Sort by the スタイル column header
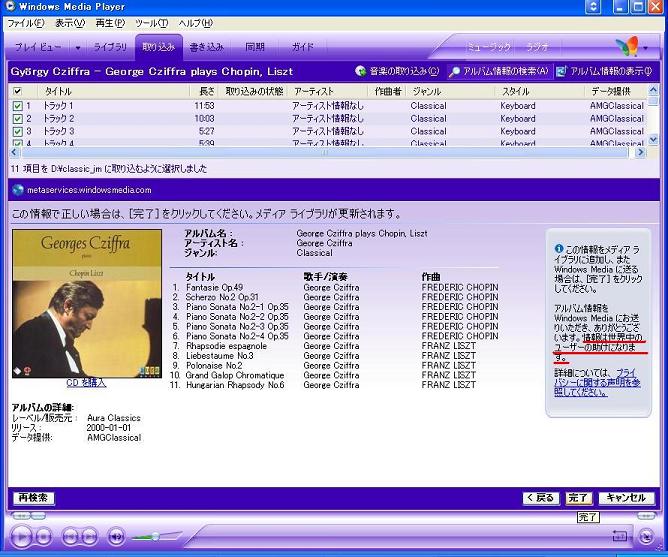This screenshot has width=668, height=557. coord(539,91)
